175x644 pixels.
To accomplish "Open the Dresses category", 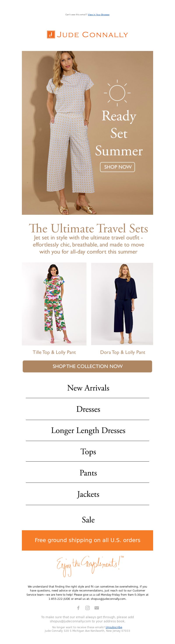I will click(88, 409).
